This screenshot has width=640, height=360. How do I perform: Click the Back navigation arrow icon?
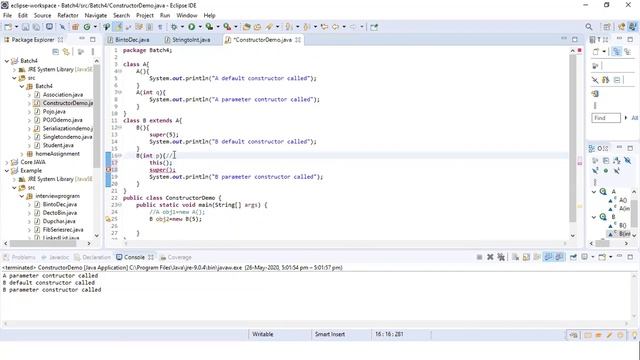336,27
